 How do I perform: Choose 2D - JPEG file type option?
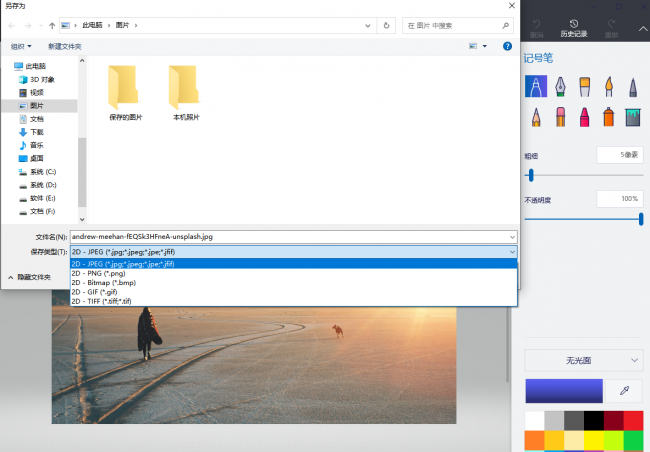(x=293, y=264)
